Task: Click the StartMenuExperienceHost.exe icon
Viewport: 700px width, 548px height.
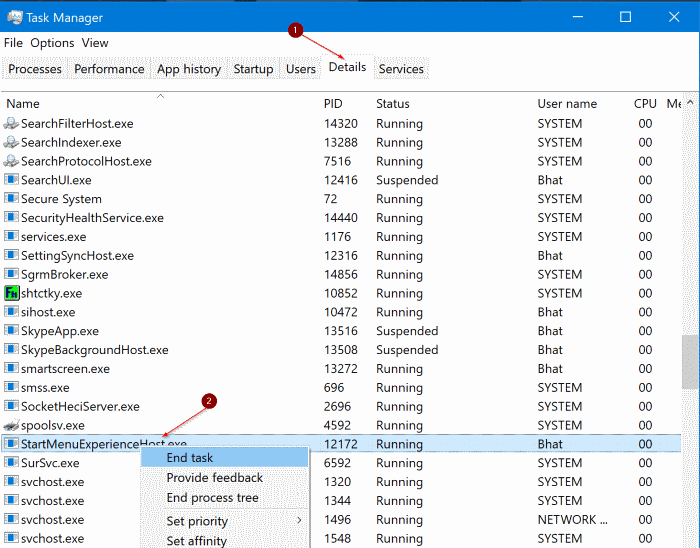Action: point(11,444)
